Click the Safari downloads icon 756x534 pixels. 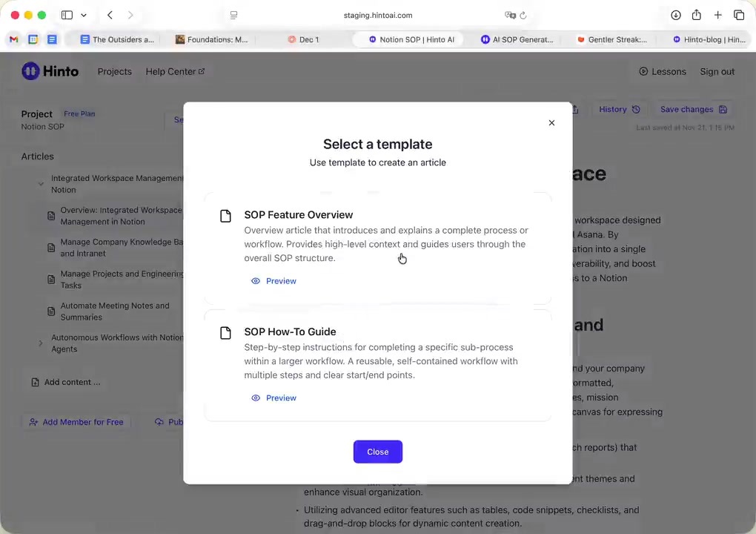[676, 15]
